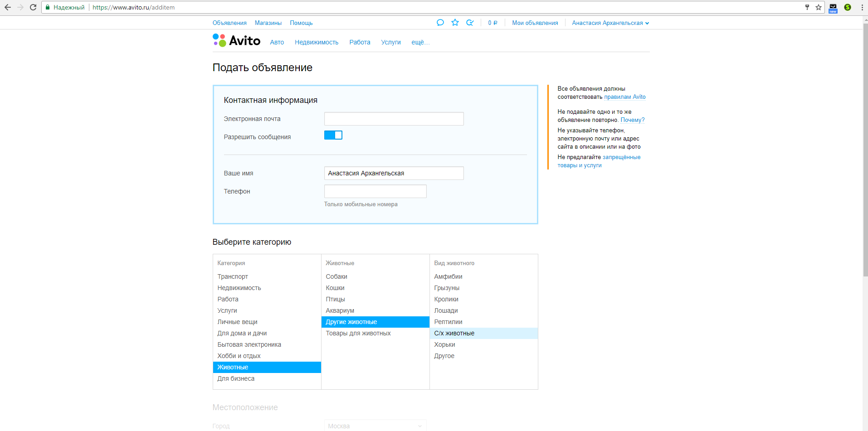Choose Товары для животных subcategory
Screen dimensions: 868x431
(375, 333)
